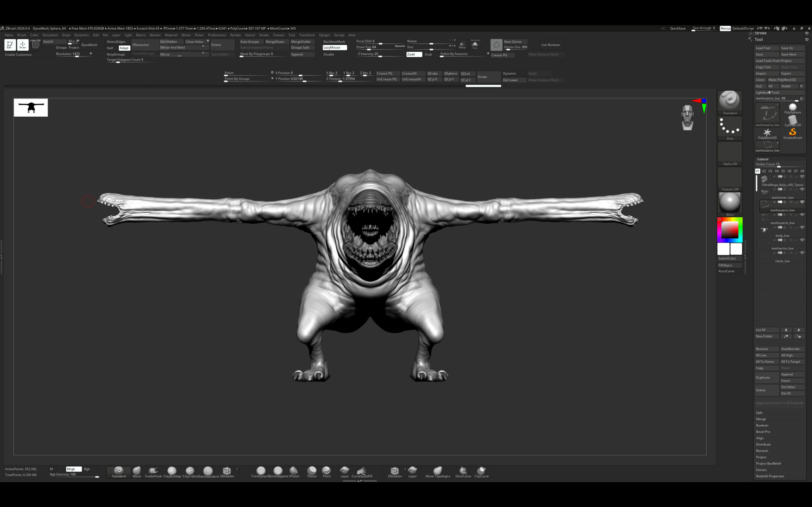812x507 pixels.
Task: Activate the SliceCurve brush
Action: 463,472
